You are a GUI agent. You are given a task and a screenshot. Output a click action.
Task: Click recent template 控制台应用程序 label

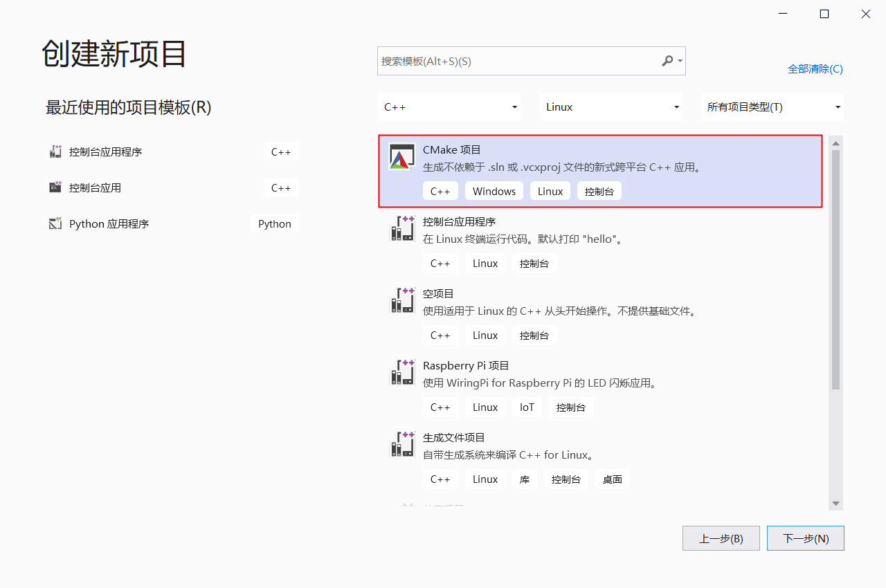click(x=106, y=151)
